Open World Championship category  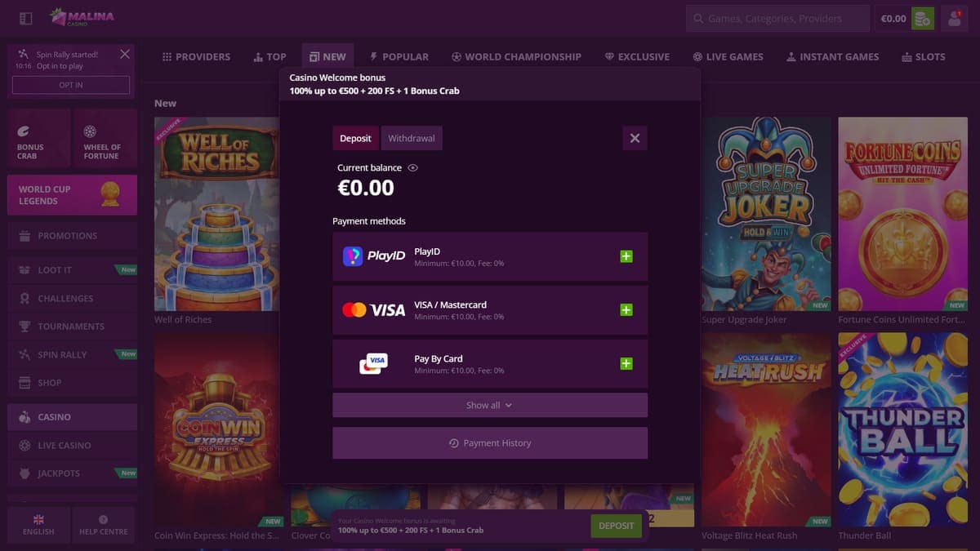[x=516, y=57]
